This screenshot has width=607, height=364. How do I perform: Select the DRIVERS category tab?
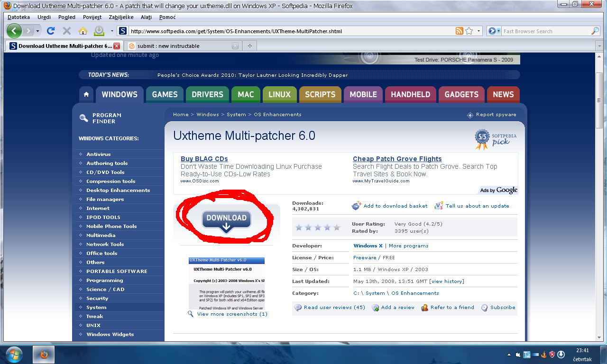(x=207, y=94)
